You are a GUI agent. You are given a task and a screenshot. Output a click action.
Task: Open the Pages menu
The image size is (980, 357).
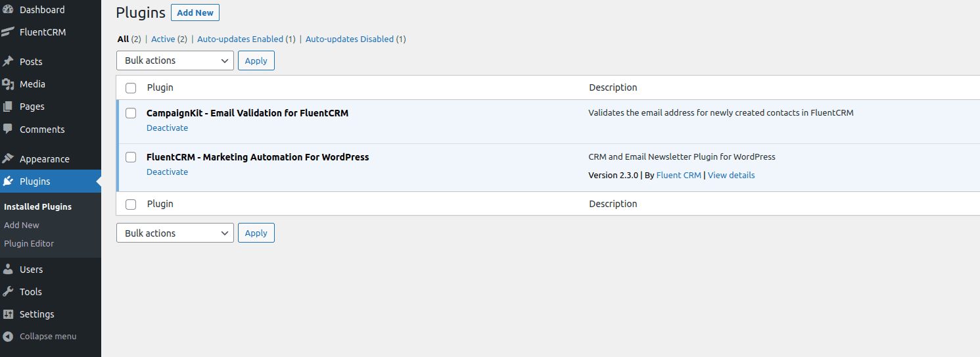[51, 107]
